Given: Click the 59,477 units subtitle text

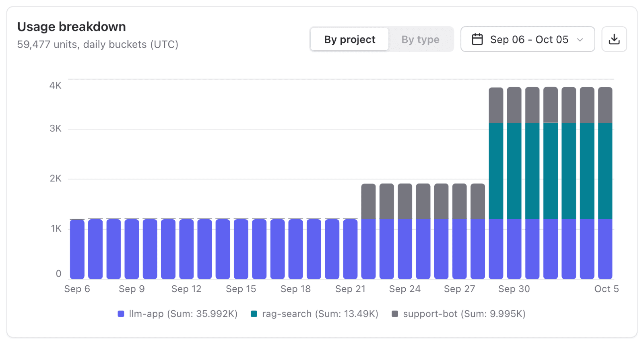Looking at the screenshot, I should pyautogui.click(x=98, y=44).
